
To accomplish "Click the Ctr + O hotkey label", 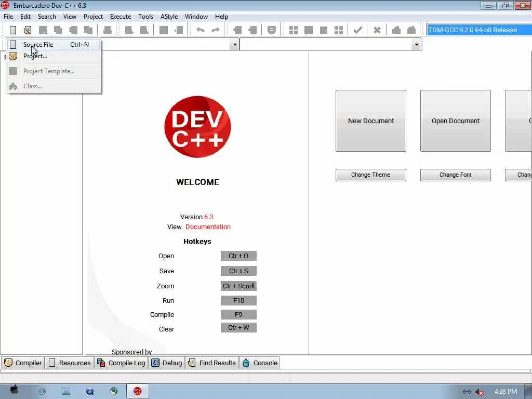I will pos(238,256).
